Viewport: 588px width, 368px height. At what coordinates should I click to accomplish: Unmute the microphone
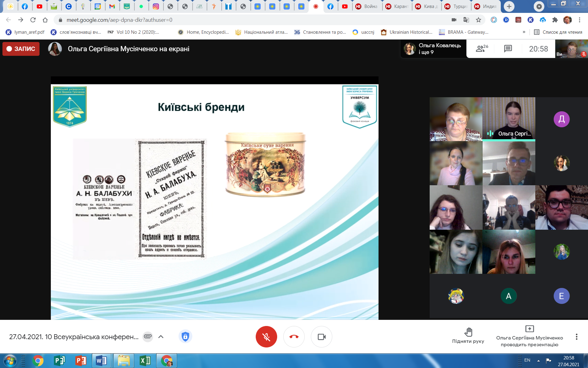(266, 337)
